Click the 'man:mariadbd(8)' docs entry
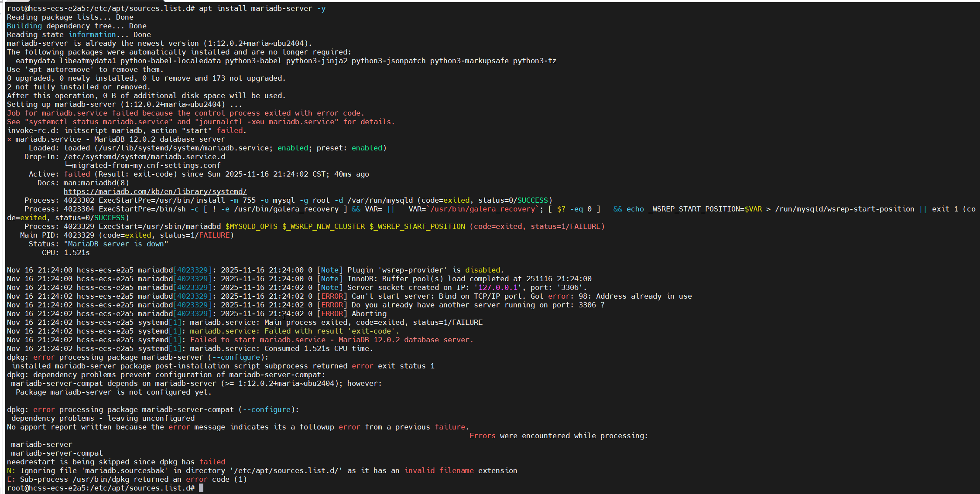This screenshot has width=980, height=494. click(96, 183)
